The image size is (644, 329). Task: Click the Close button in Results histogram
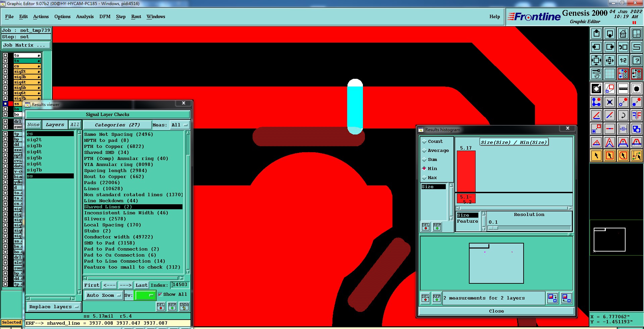[496, 311]
